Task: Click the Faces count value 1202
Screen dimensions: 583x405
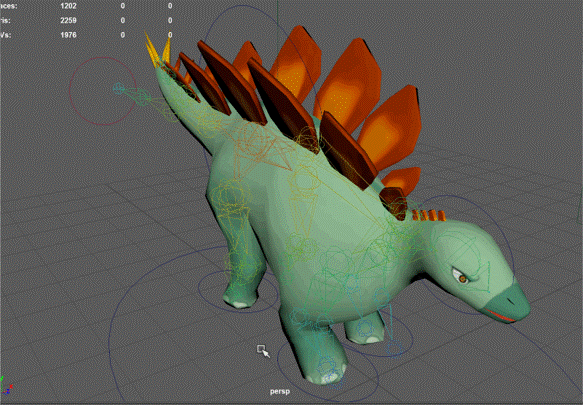Action: tap(68, 6)
